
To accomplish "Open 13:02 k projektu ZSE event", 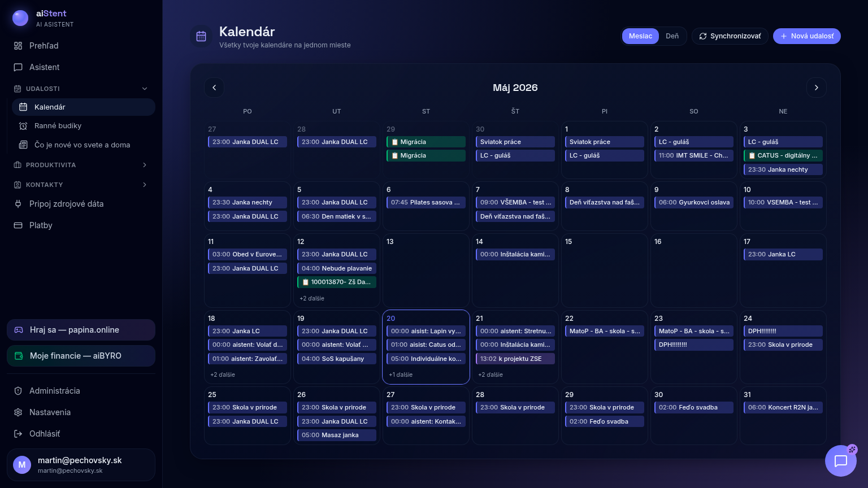I will point(515,359).
